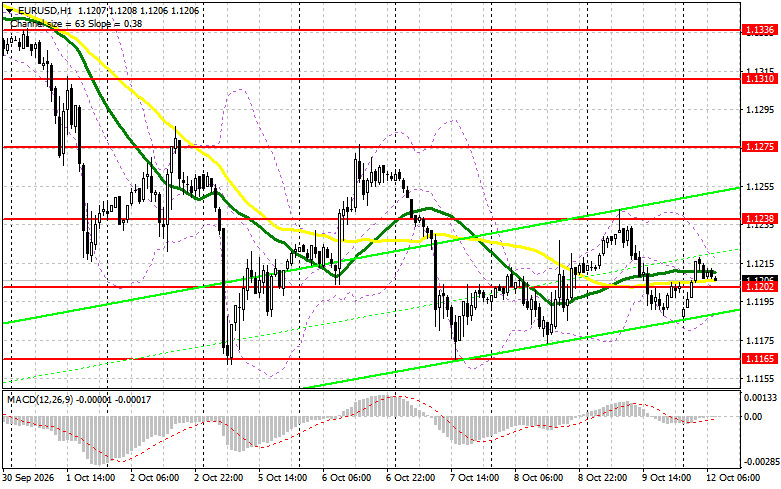This screenshot has width=781, height=489.
Task: Click the 1.1175 price axis value
Action: click(760, 341)
